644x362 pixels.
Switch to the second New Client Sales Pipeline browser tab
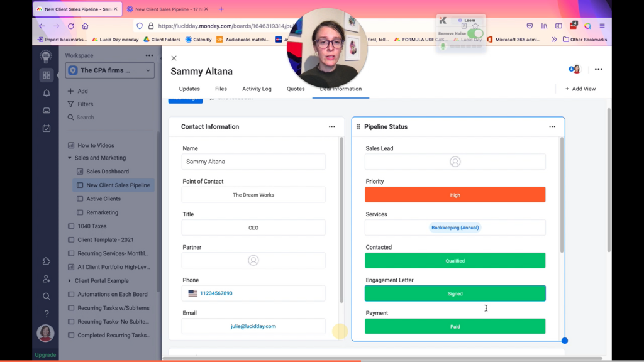click(168, 9)
